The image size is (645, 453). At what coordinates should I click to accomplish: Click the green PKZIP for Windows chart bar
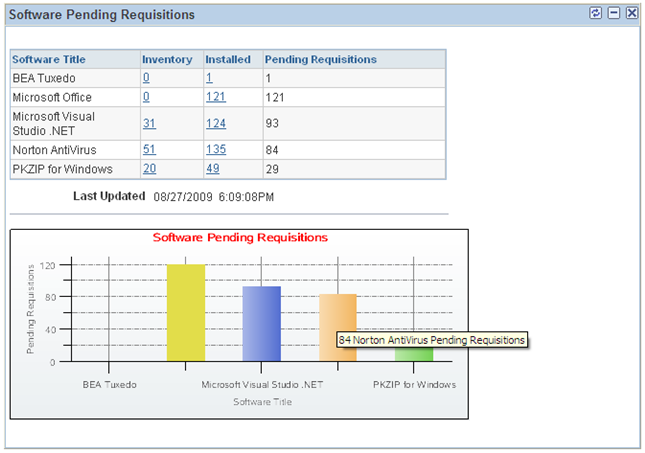(x=414, y=355)
